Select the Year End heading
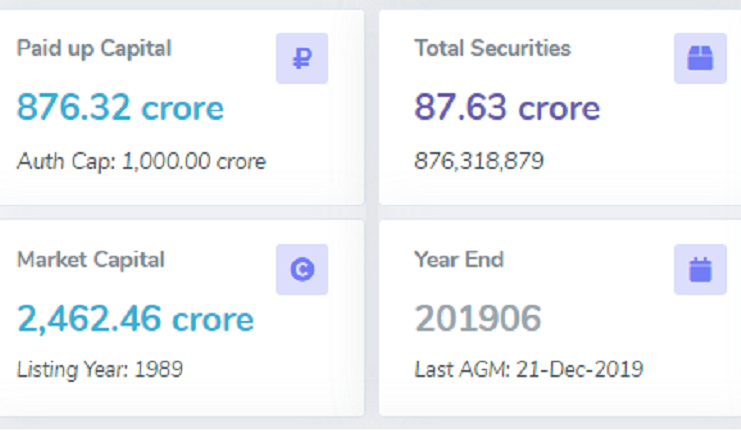 pyautogui.click(x=459, y=259)
